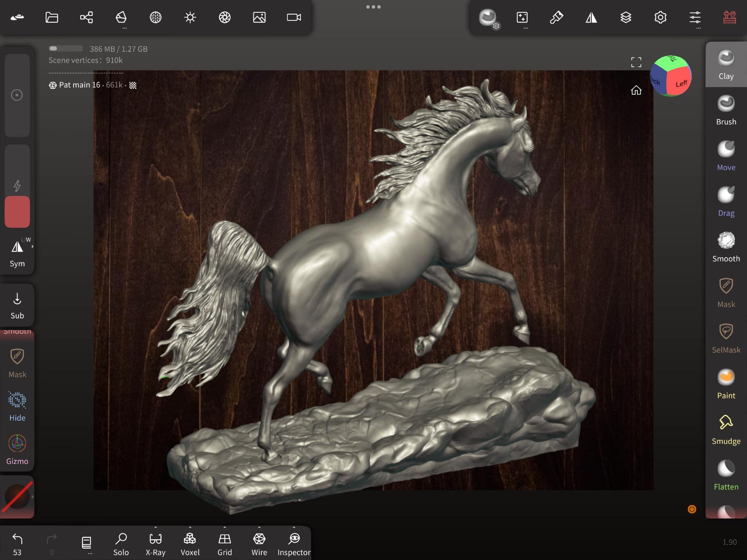Expand the alpha options arrow
The image size is (747, 560).
33,497
